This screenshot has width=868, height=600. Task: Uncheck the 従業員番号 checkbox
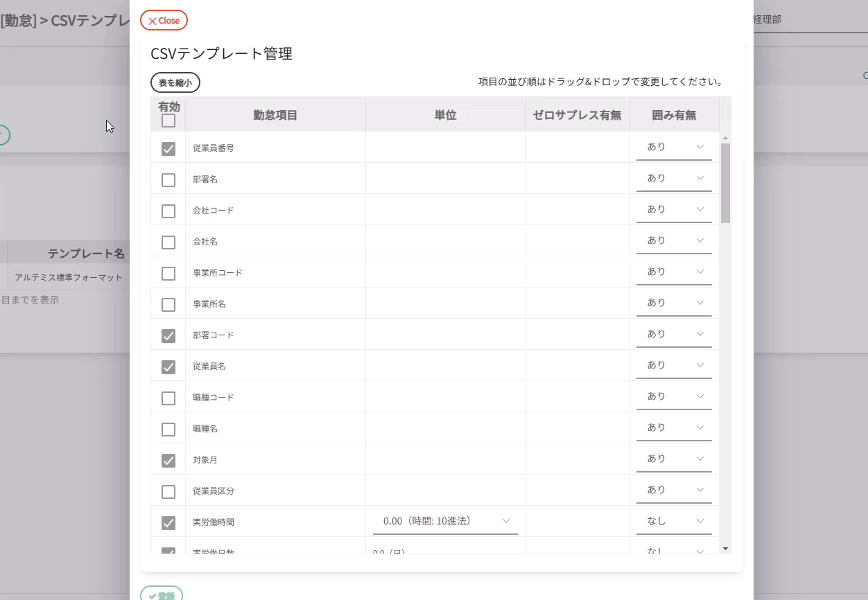pyautogui.click(x=168, y=149)
